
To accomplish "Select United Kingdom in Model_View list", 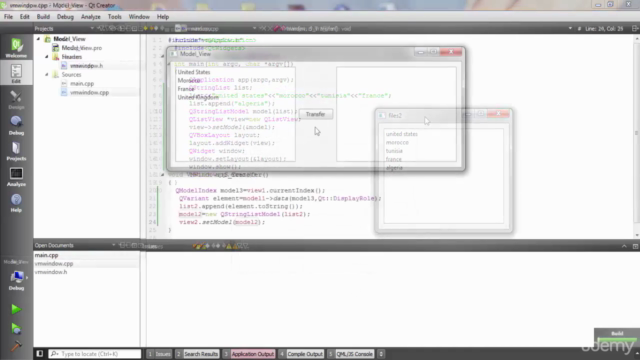I will (x=198, y=98).
